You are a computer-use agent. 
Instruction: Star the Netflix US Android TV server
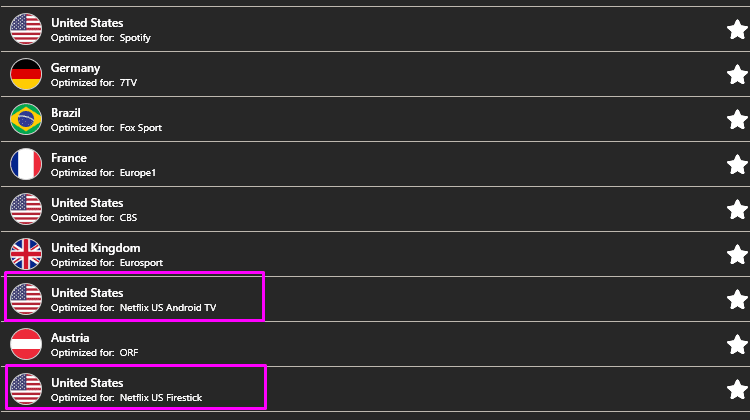pos(737,299)
